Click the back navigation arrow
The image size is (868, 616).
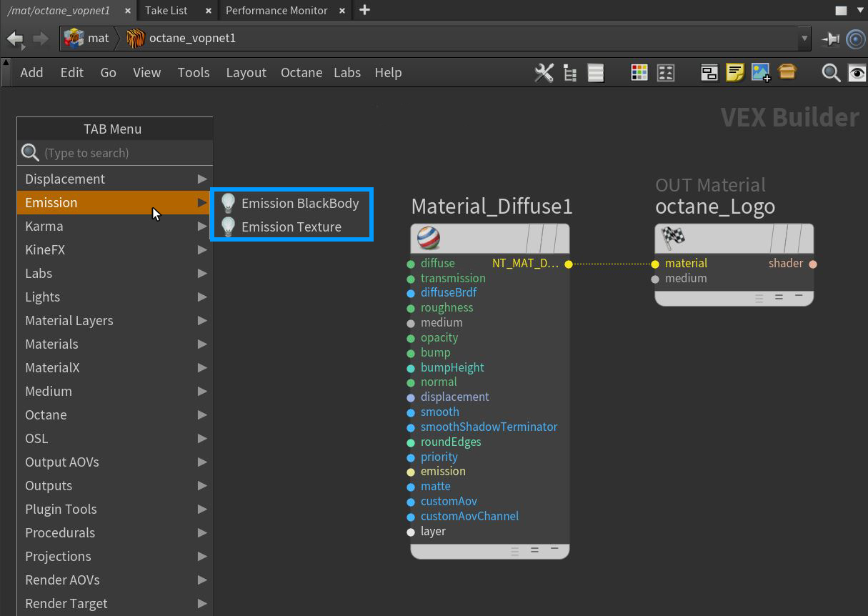point(15,39)
